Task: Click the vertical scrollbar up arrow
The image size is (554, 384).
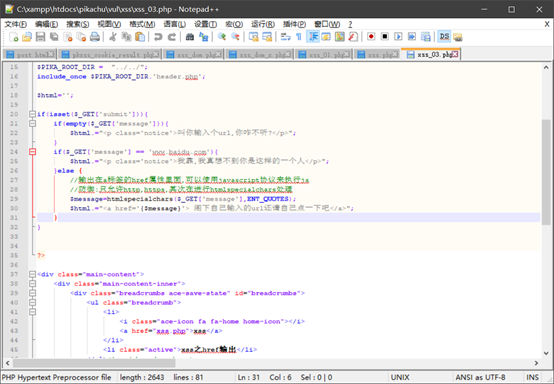Action: click(546, 67)
